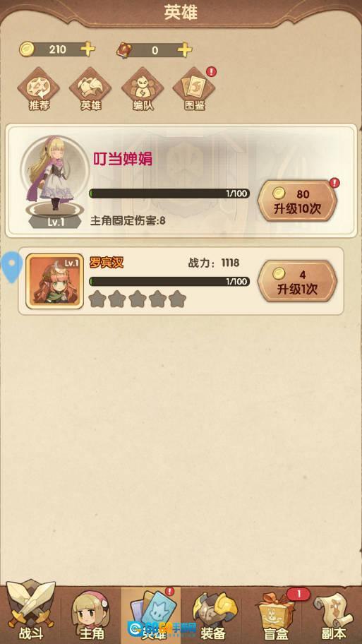
Task: Add more gold coins with plus
Action: click(x=88, y=49)
